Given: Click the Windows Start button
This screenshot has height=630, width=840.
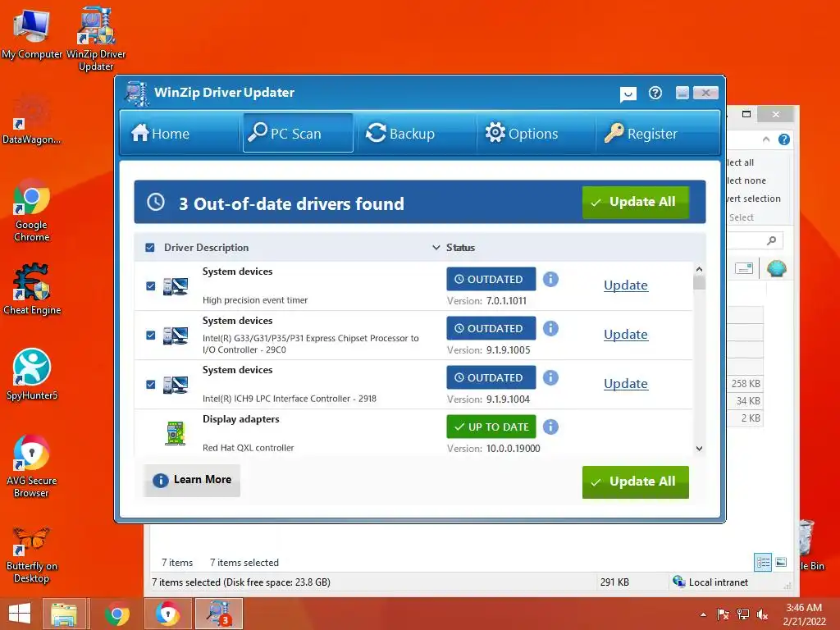Looking at the screenshot, I should 20,614.
